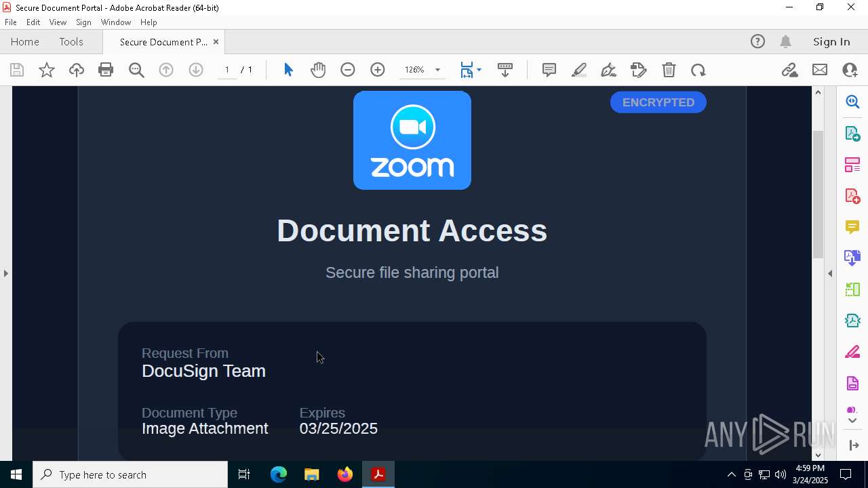The width and height of the screenshot is (868, 488).
Task: Upload file to cloud icon
Action: [x=77, y=70]
